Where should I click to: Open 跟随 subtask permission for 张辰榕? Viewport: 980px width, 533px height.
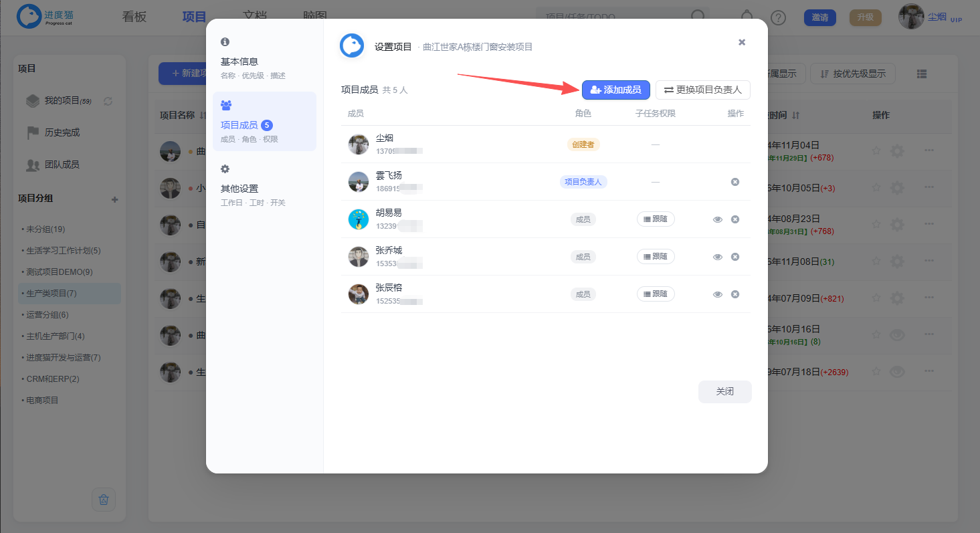click(x=656, y=294)
